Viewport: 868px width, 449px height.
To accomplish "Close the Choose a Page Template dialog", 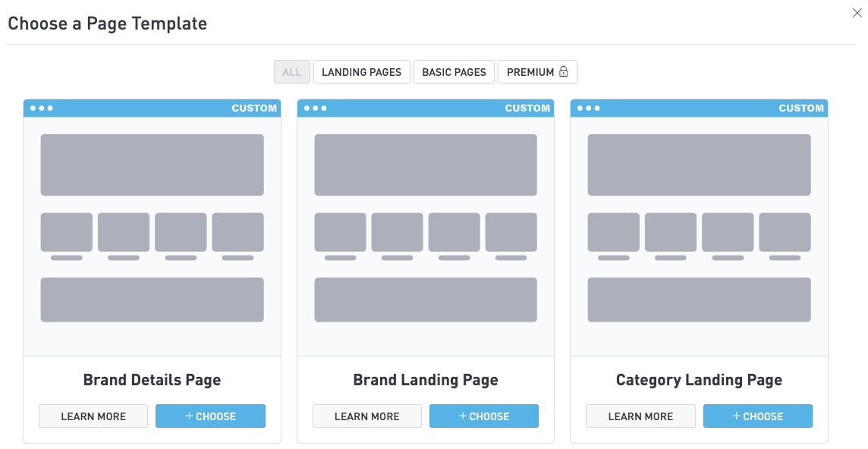I will [x=857, y=13].
